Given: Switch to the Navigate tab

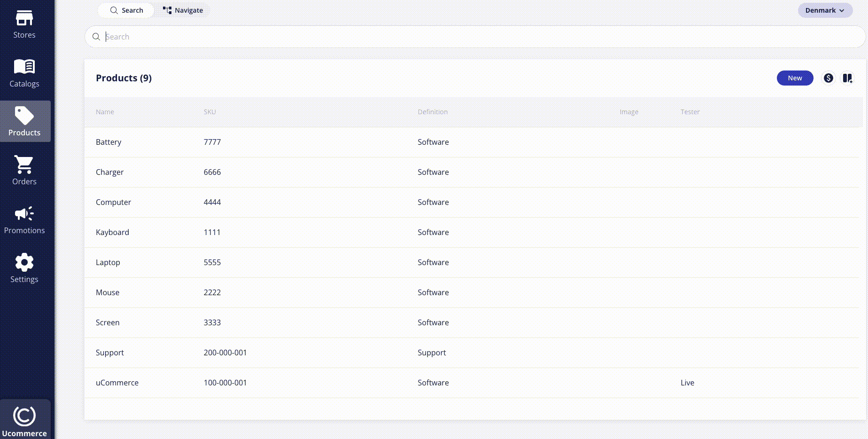Looking at the screenshot, I should 183,10.
